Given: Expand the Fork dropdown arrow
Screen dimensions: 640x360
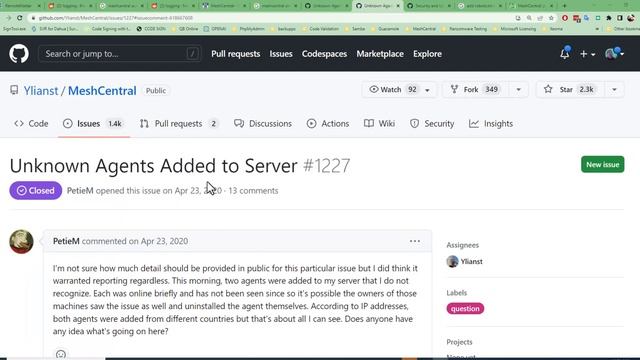Looking at the screenshot, I should (518, 89).
